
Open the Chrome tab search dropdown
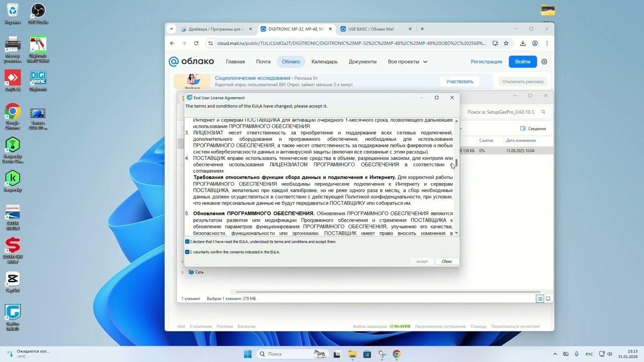click(x=172, y=29)
